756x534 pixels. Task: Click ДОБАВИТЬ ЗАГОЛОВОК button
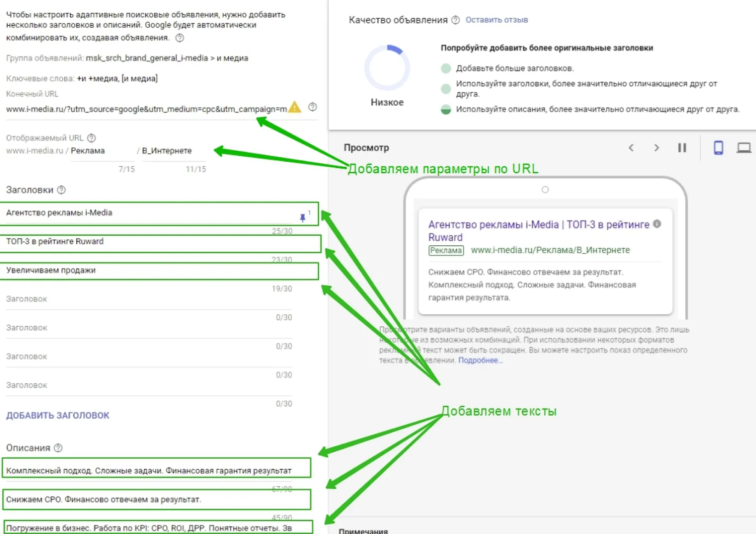click(58, 415)
